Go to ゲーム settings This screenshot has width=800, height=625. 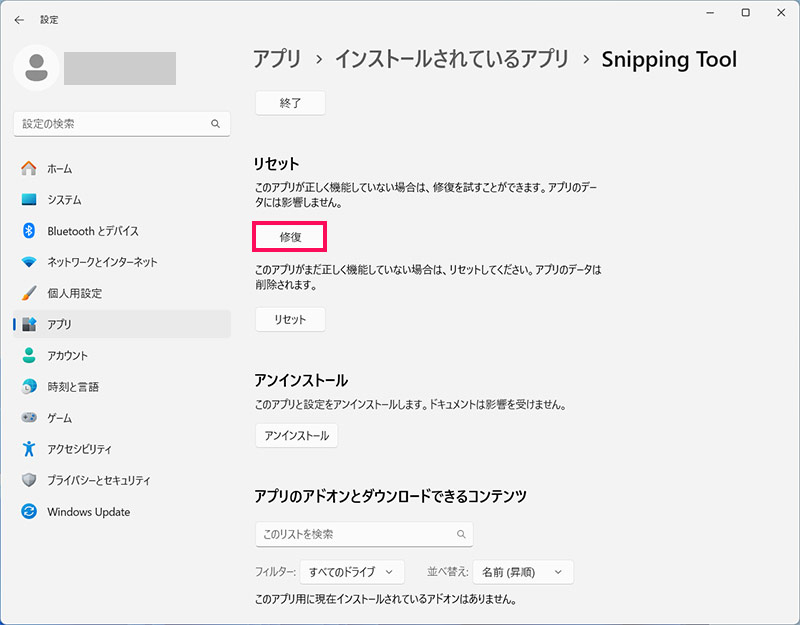click(x=122, y=418)
